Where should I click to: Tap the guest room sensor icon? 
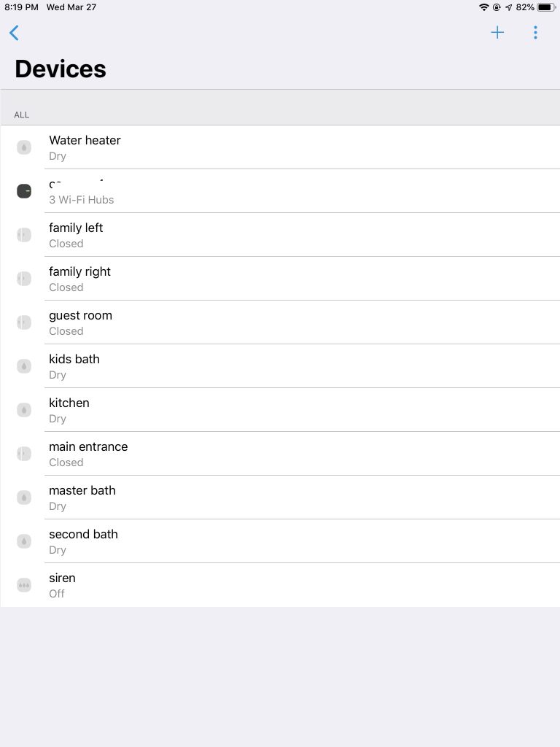coord(24,322)
